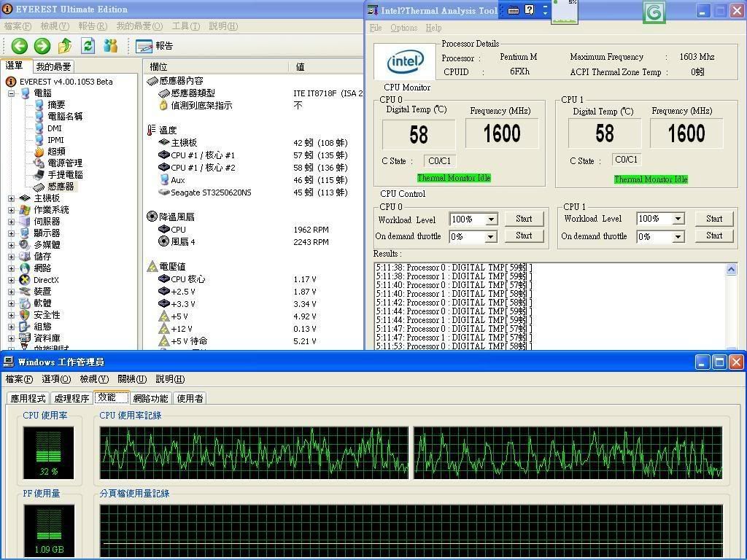Select the 安全性 tree item
This screenshot has width=747, height=560.
[47, 315]
